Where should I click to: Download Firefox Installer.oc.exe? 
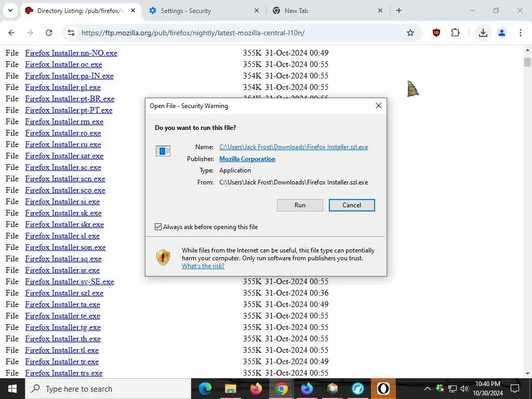(63, 64)
